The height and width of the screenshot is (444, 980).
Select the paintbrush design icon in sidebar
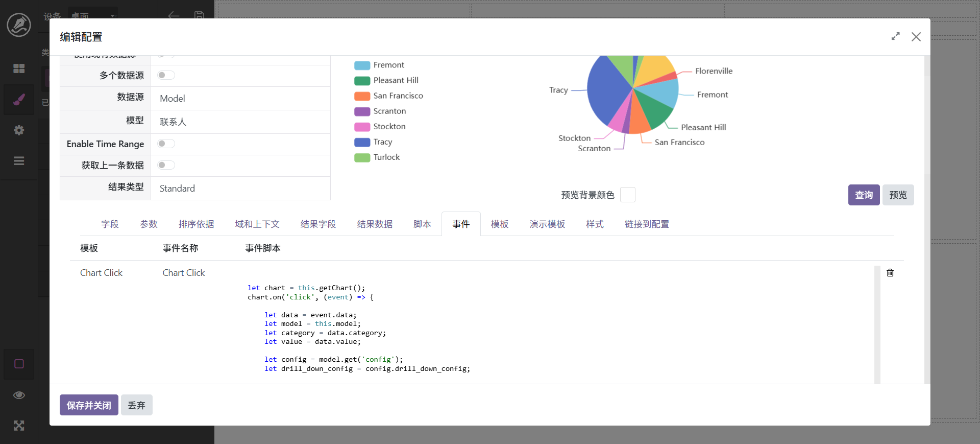(19, 100)
